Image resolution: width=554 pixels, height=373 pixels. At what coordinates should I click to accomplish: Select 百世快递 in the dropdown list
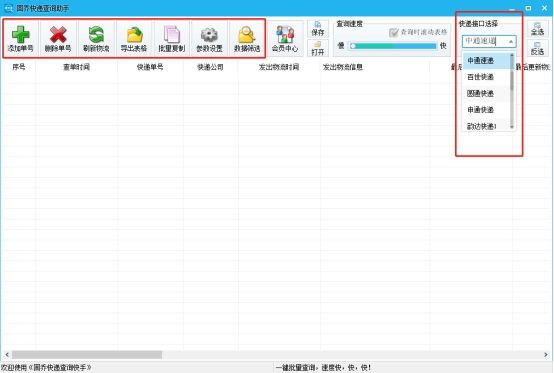pos(486,77)
